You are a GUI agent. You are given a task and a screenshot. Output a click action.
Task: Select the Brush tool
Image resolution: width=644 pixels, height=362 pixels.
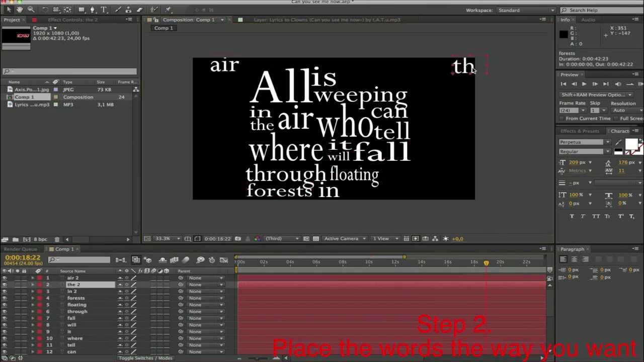click(x=118, y=10)
